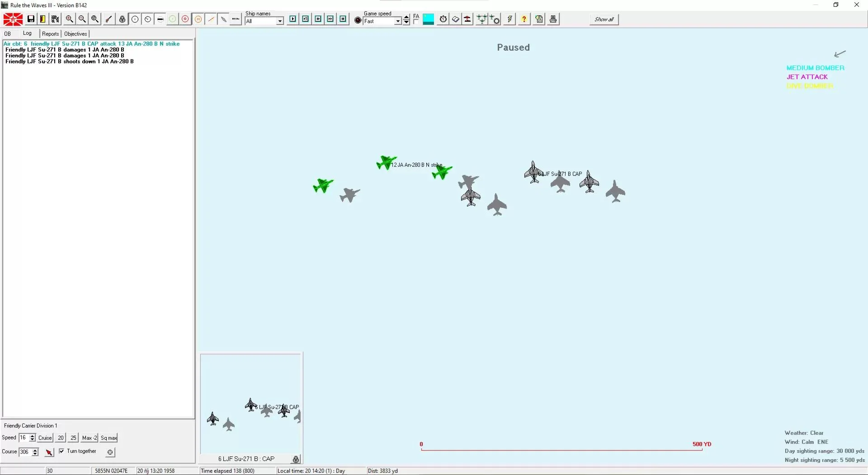
Task: Toggle the FA checkbox
Action: [415, 21]
